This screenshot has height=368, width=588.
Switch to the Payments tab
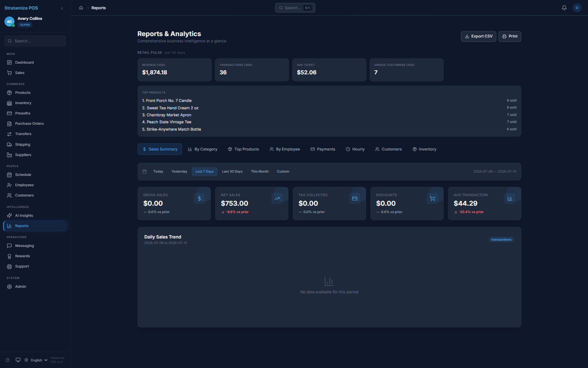pyautogui.click(x=323, y=149)
